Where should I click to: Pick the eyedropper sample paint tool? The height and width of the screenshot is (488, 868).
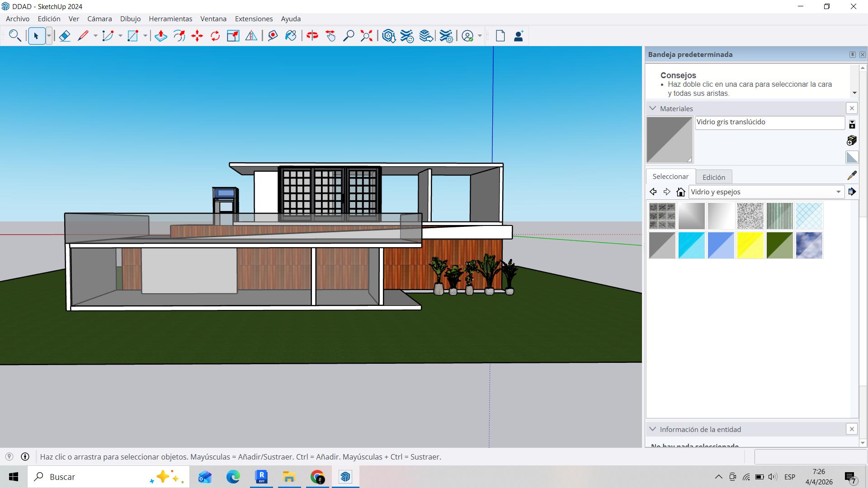click(852, 175)
